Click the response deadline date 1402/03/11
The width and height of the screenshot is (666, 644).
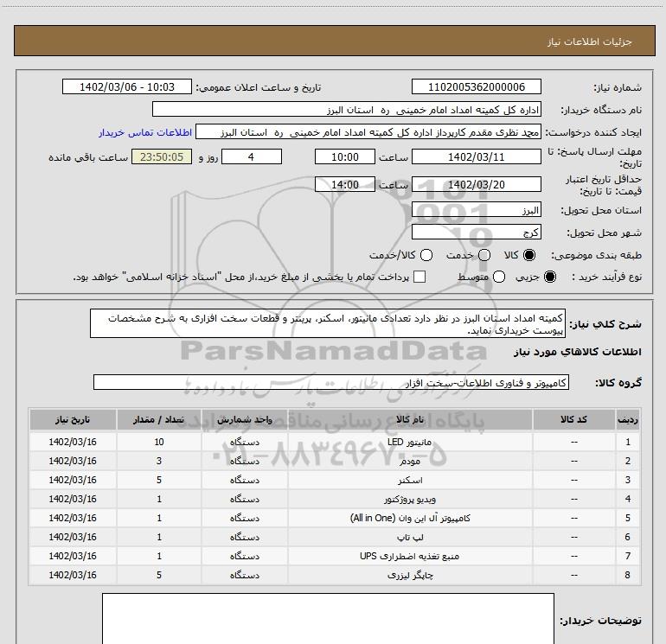click(476, 157)
